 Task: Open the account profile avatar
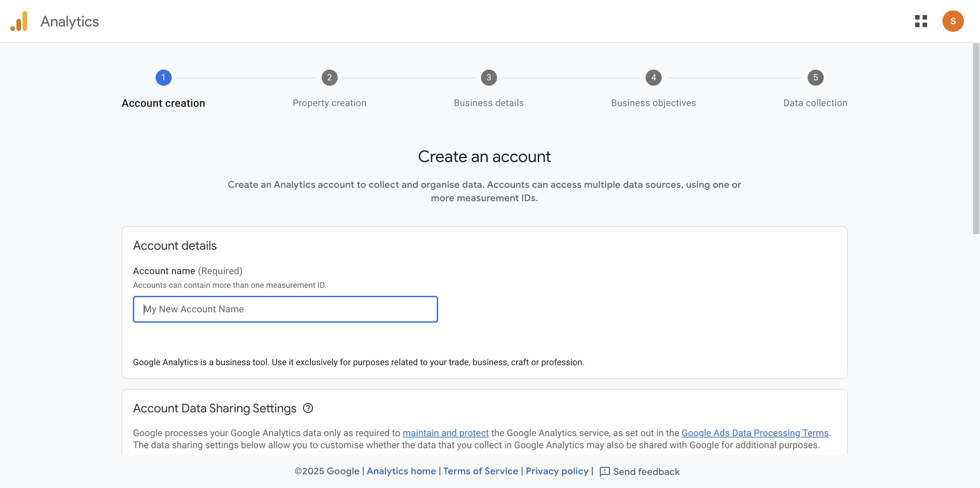[x=954, y=21]
